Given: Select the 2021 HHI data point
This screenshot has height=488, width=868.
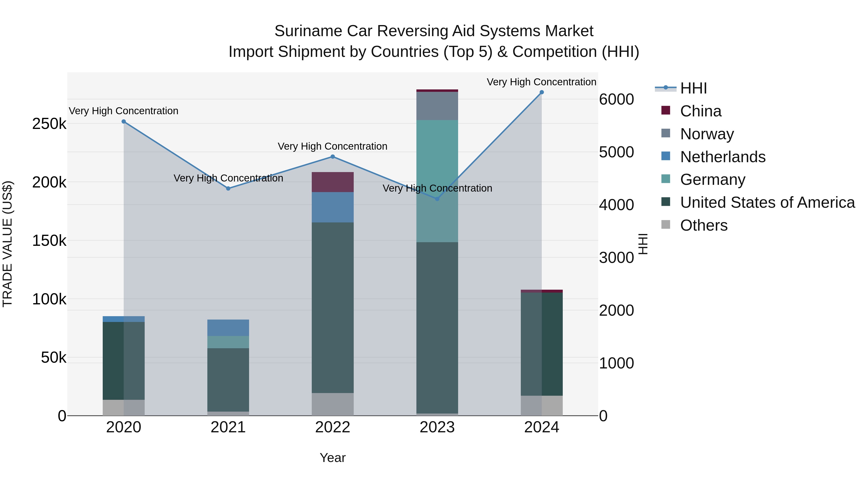Looking at the screenshot, I should point(228,189).
